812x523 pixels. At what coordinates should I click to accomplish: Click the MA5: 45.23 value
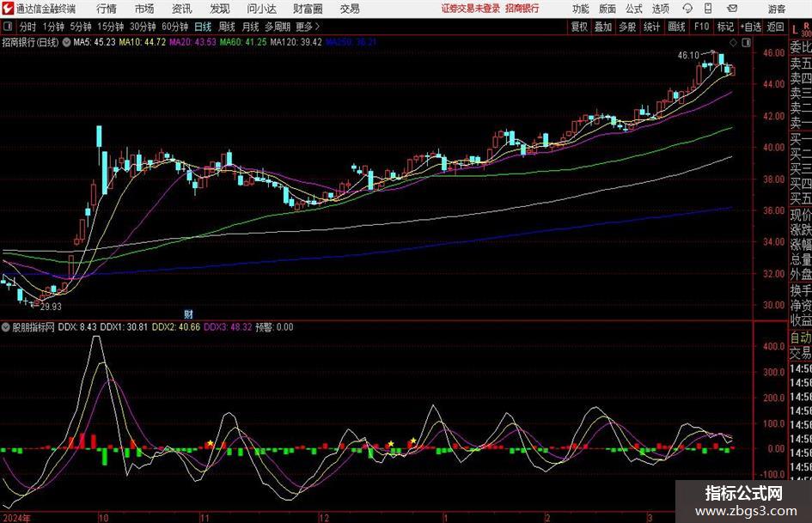(x=95, y=42)
